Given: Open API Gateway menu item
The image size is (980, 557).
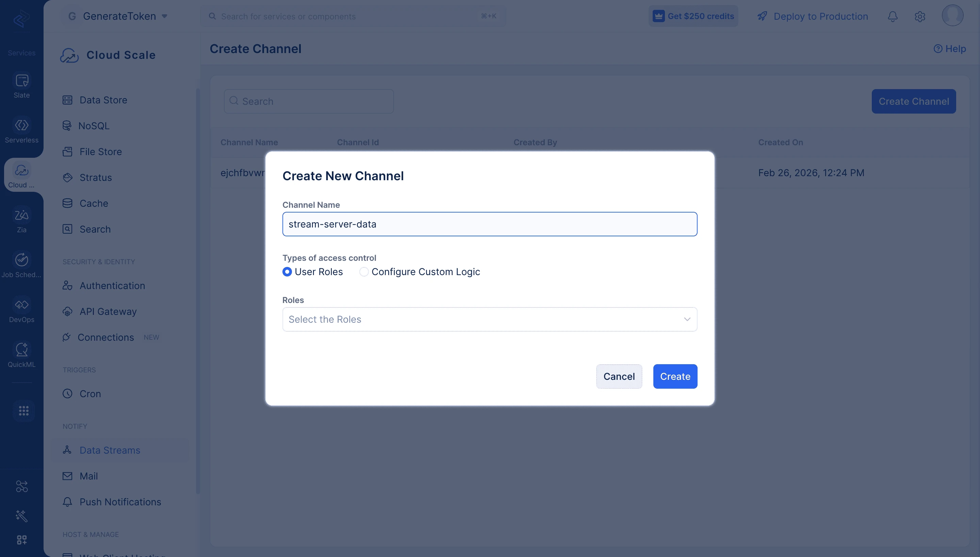Looking at the screenshot, I should [108, 311].
